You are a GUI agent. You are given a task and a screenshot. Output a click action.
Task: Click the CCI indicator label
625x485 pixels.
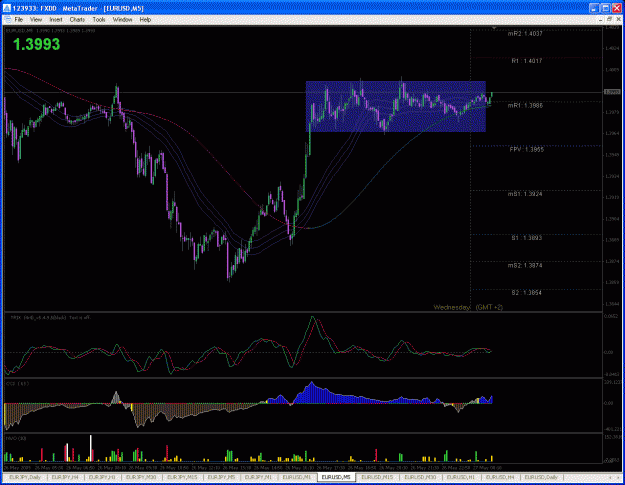click(17, 383)
